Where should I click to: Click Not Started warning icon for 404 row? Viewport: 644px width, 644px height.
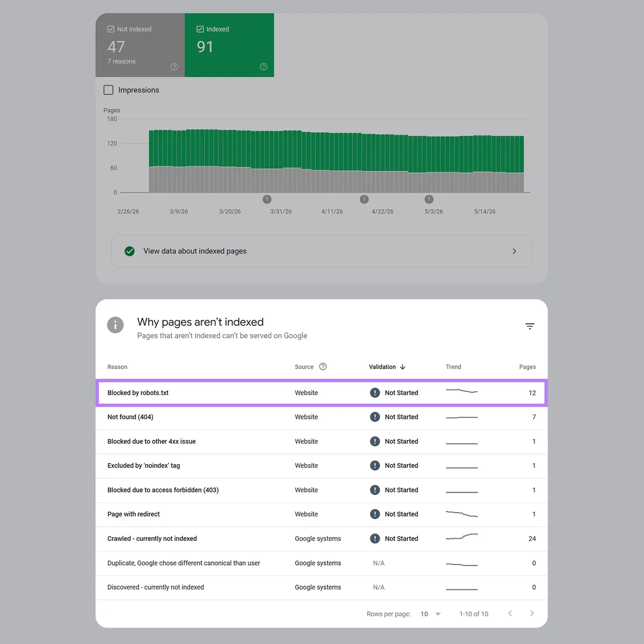(x=375, y=417)
